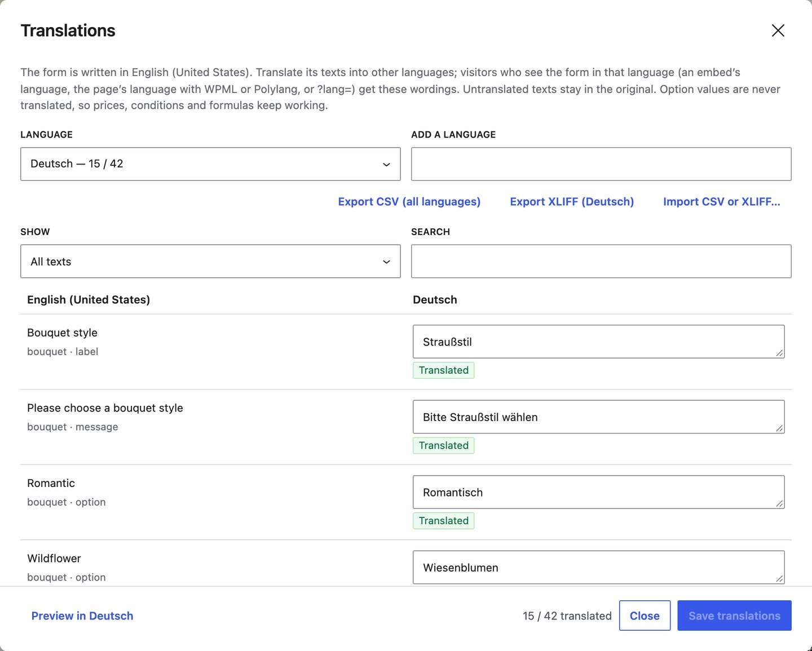Image resolution: width=812 pixels, height=651 pixels.
Task: Edit the Straußstil translation field
Action: 598,342
